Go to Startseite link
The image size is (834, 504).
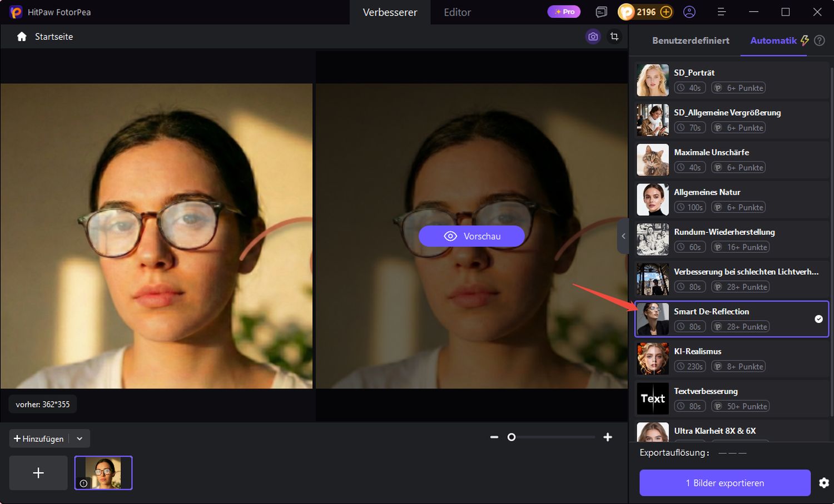tap(54, 37)
